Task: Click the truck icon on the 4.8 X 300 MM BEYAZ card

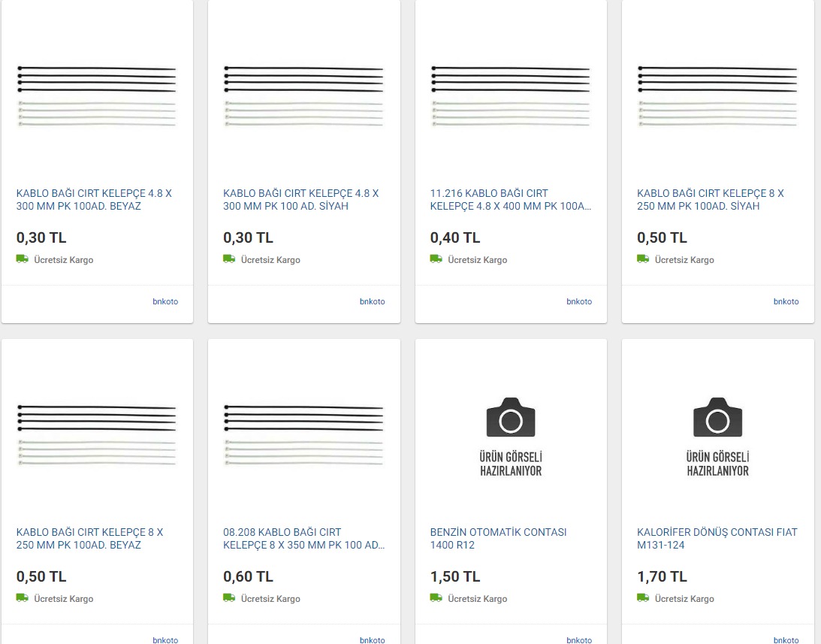Action: (x=22, y=259)
